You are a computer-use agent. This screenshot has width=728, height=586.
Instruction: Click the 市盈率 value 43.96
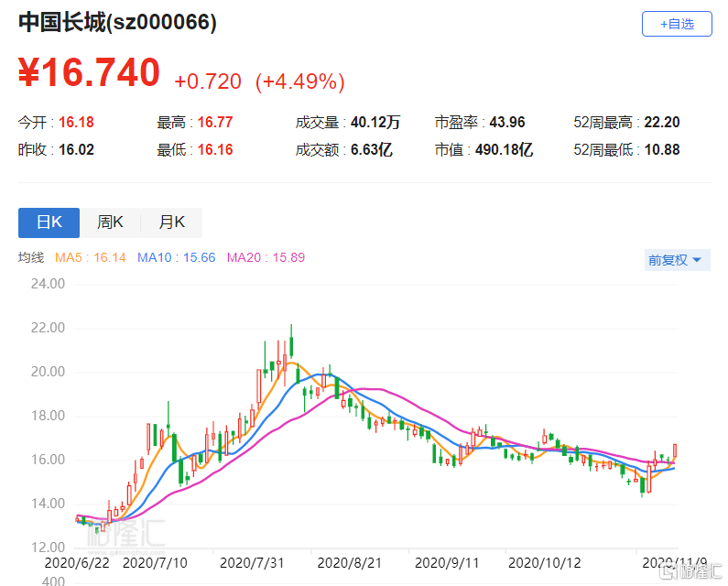(507, 122)
